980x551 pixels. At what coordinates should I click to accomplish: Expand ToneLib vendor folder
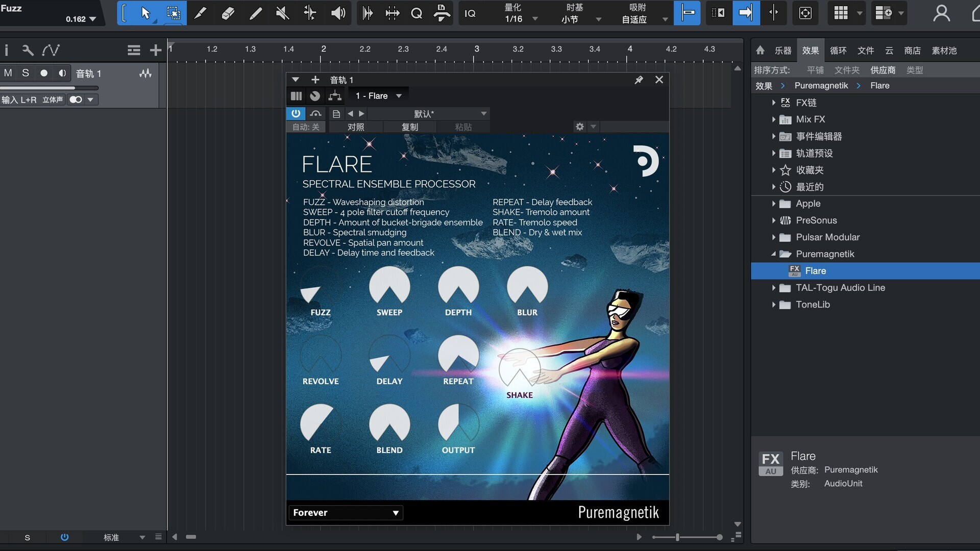773,305
